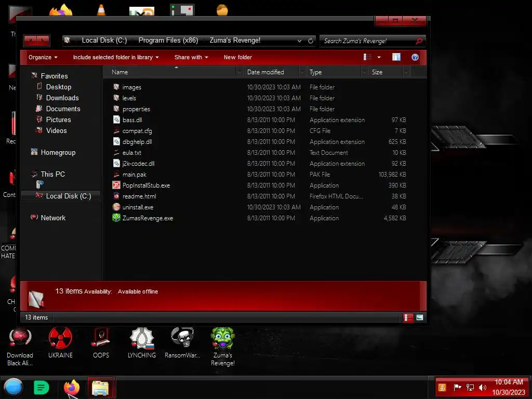Open view options dropdown arrow
532x399 pixels.
pyautogui.click(x=379, y=57)
